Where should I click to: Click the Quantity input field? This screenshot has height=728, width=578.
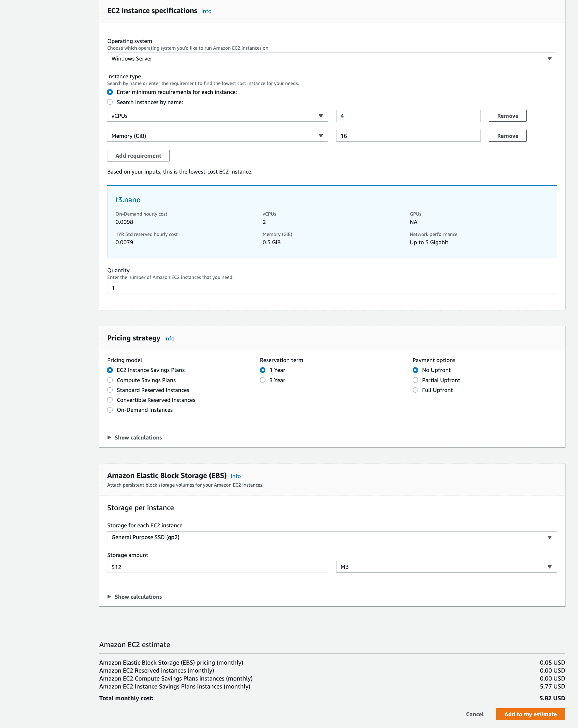[332, 288]
